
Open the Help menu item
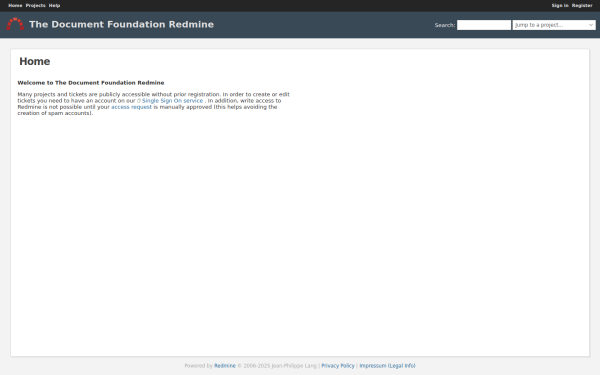click(54, 5)
